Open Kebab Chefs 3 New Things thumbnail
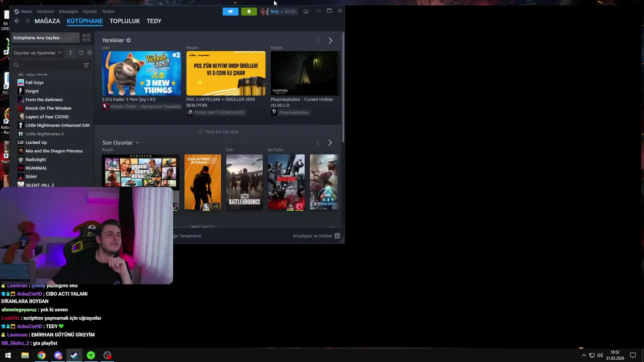Viewport: 644px width, 362px height. [141, 73]
